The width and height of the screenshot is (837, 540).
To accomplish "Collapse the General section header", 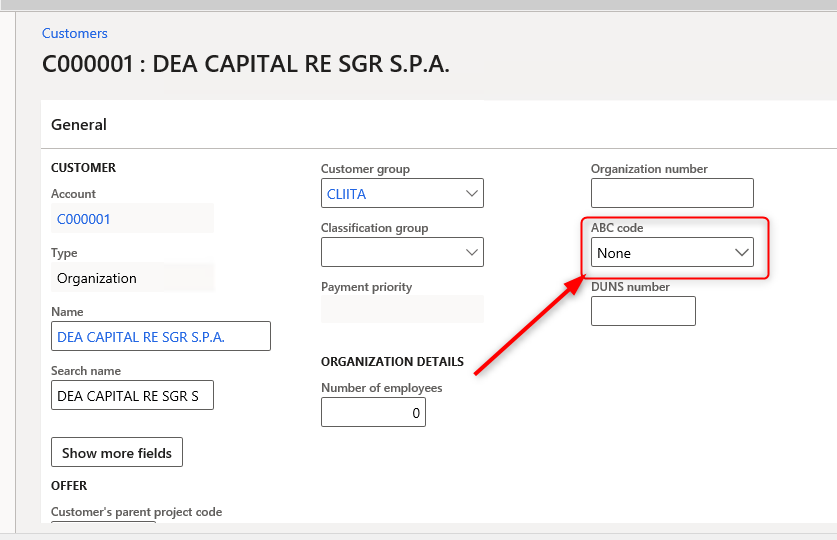I will 79,125.
